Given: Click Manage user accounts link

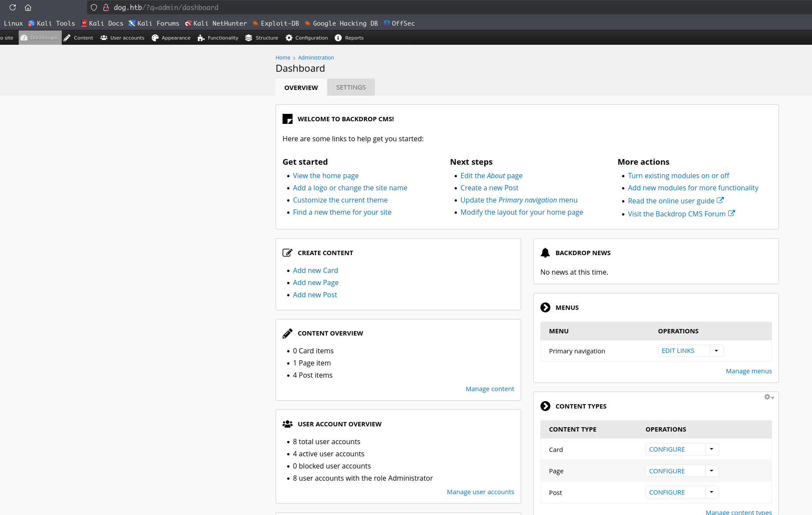Looking at the screenshot, I should 480,492.
